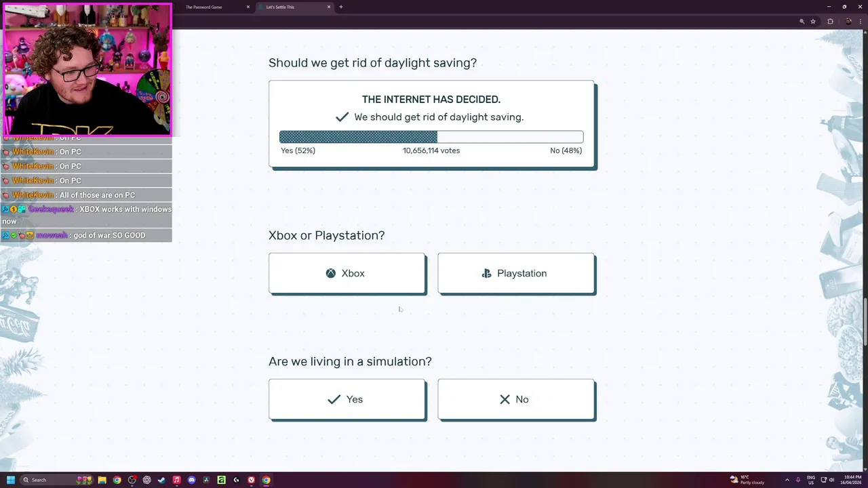Vote for Xbox
Viewport: 868px width, 488px height.
(x=347, y=273)
